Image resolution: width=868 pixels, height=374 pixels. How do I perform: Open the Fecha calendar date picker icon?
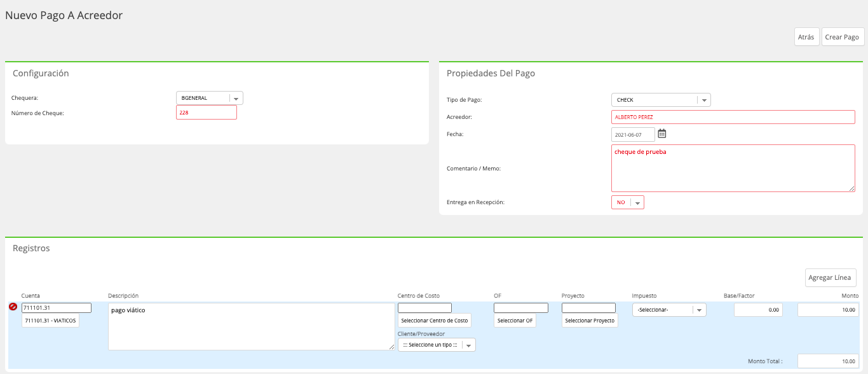point(661,134)
